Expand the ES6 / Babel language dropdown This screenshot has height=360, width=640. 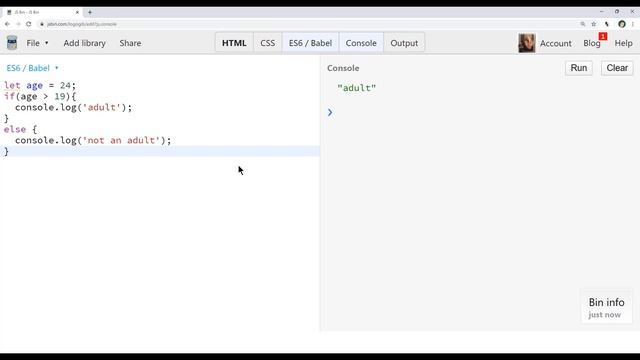coord(32,68)
